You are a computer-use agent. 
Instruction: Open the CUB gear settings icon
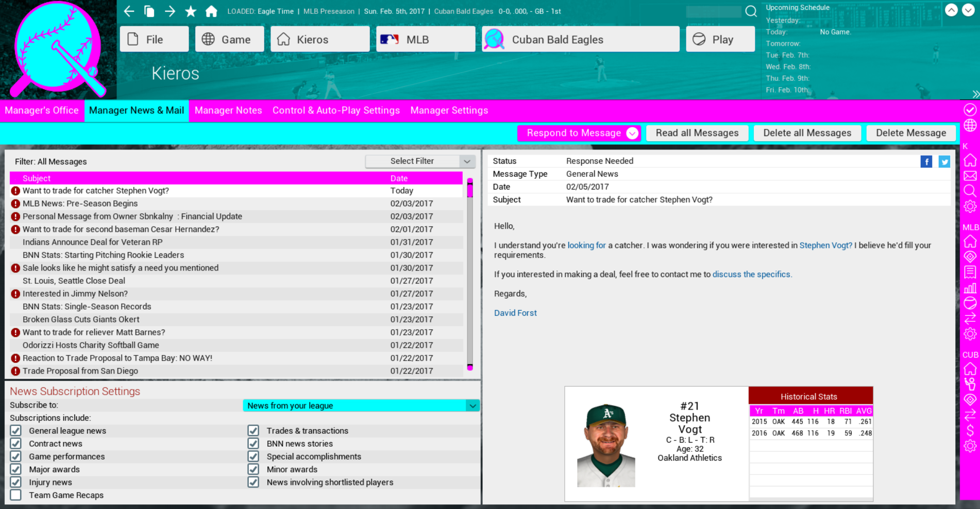pyautogui.click(x=970, y=446)
